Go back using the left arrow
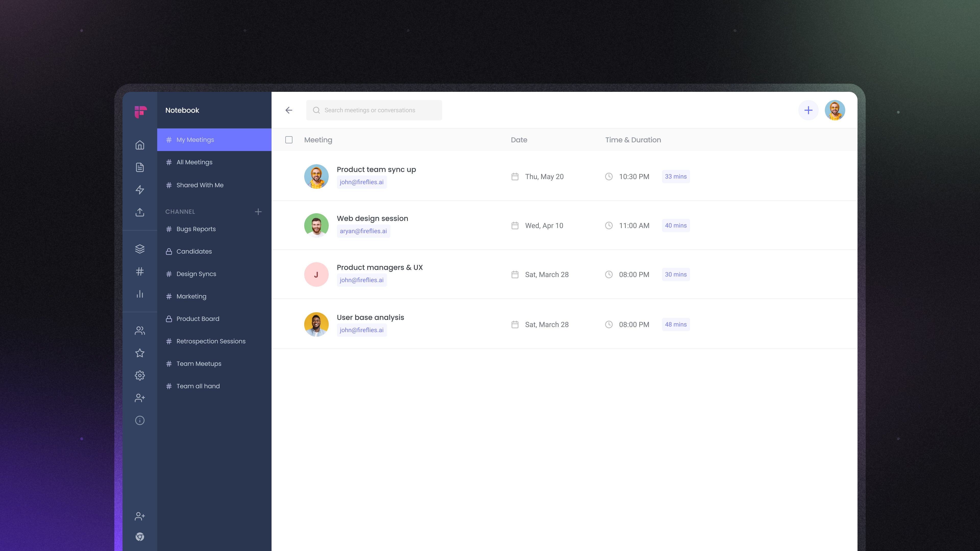The height and width of the screenshot is (551, 980). (x=289, y=110)
